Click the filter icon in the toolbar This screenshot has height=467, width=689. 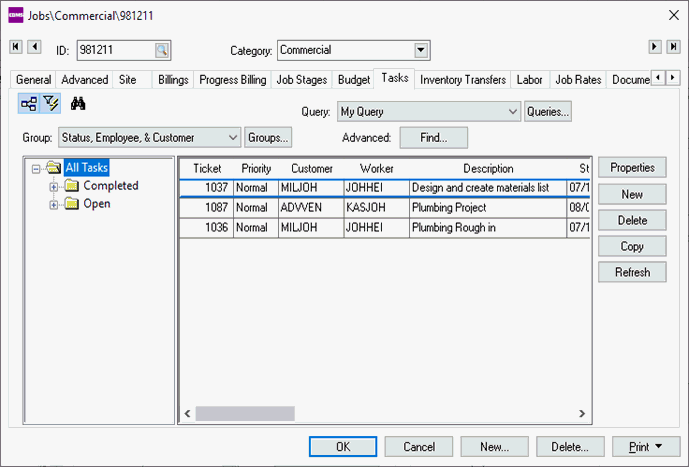point(51,102)
